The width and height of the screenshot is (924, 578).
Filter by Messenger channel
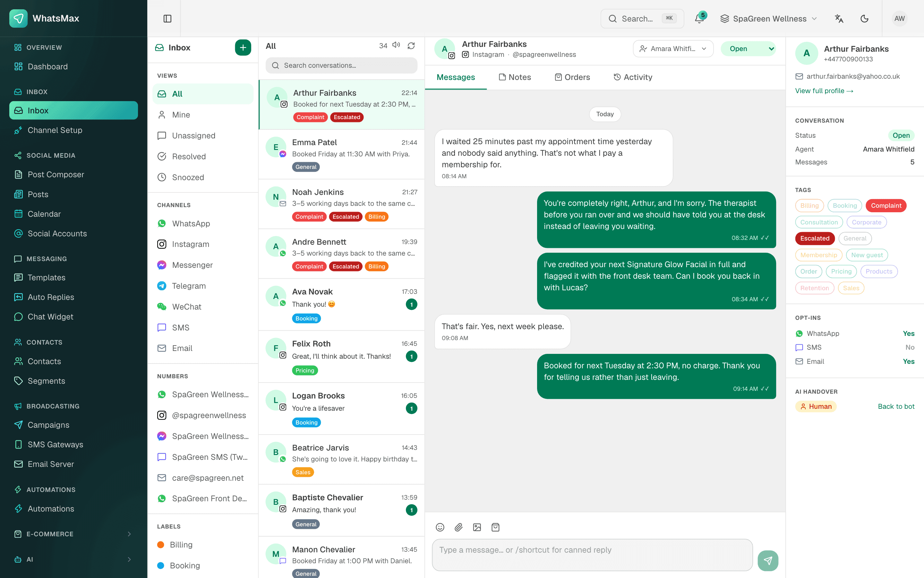[202, 265]
